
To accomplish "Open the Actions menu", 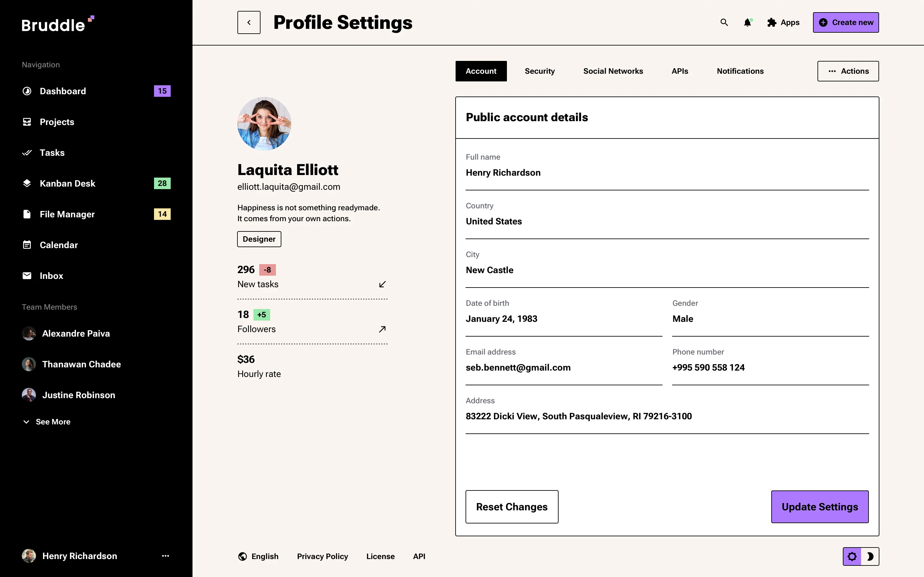I will 848,71.
